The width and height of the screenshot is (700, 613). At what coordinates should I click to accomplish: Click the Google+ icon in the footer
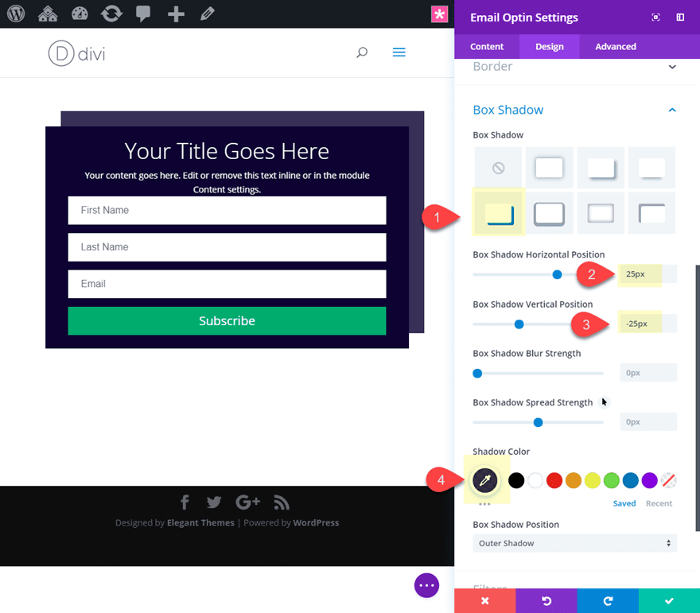coord(247,502)
